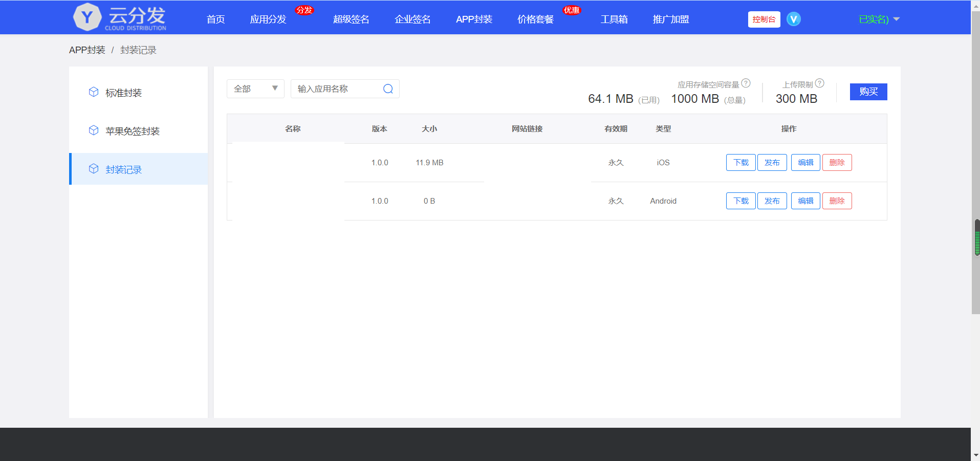Click the 封装记录 cube icon
Viewport: 980px width, 461px height.
(x=94, y=168)
